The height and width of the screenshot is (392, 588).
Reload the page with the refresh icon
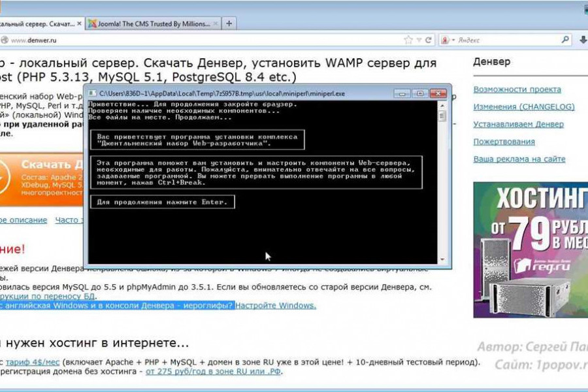[x=429, y=40]
